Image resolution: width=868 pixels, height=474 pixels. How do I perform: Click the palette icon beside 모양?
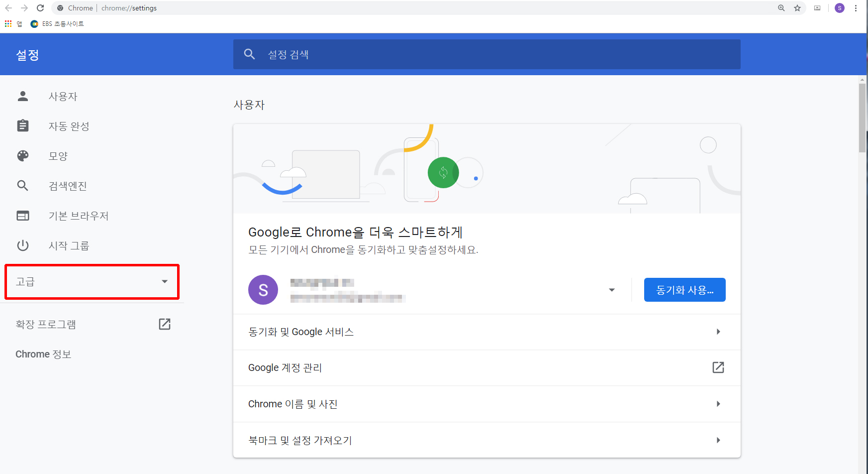coord(23,156)
